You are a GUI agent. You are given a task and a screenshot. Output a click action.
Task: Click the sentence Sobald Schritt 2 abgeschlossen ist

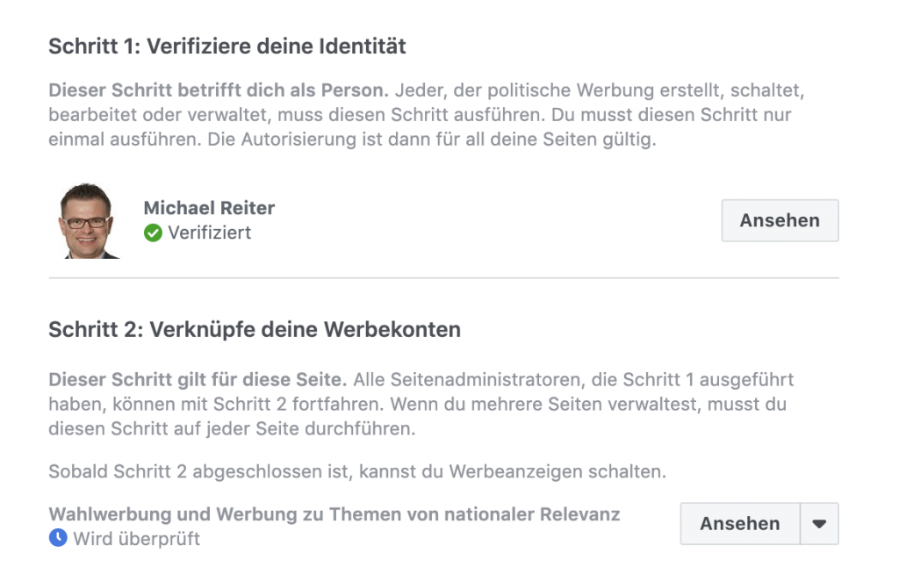(x=357, y=471)
